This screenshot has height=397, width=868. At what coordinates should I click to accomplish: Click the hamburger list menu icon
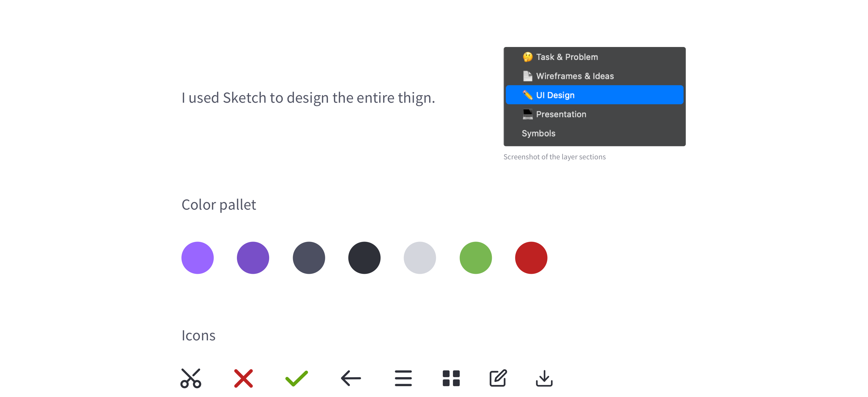pos(403,378)
